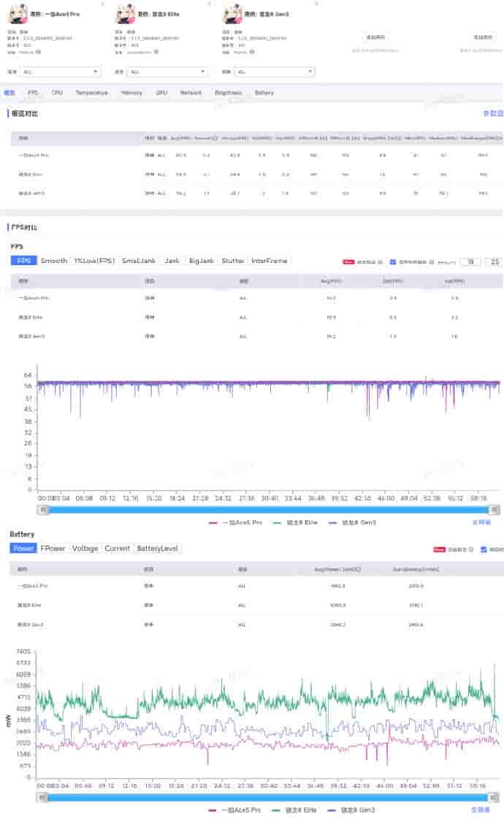Click the first add-case button
Image resolution: width=504 pixels, height=820 pixels.
click(x=375, y=37)
